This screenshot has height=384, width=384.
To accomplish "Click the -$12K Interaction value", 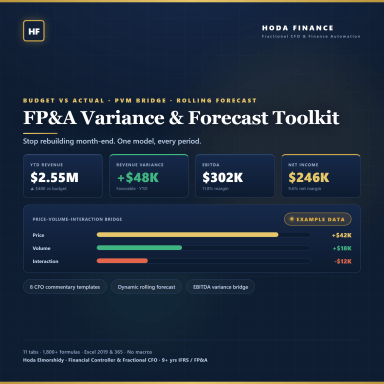I will [x=343, y=261].
